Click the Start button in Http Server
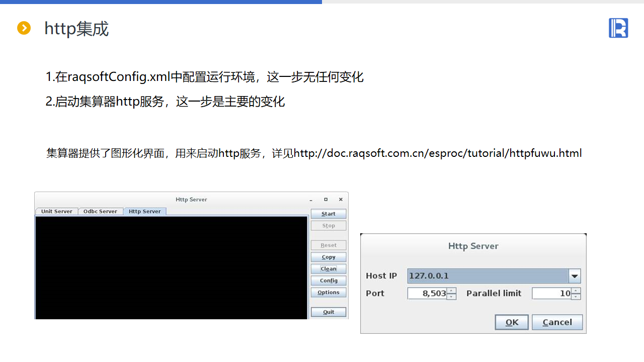 [329, 214]
